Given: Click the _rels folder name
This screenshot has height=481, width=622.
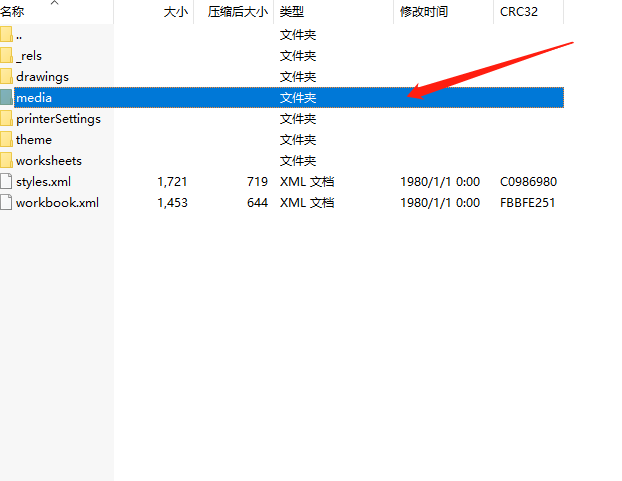Looking at the screenshot, I should 29,56.
